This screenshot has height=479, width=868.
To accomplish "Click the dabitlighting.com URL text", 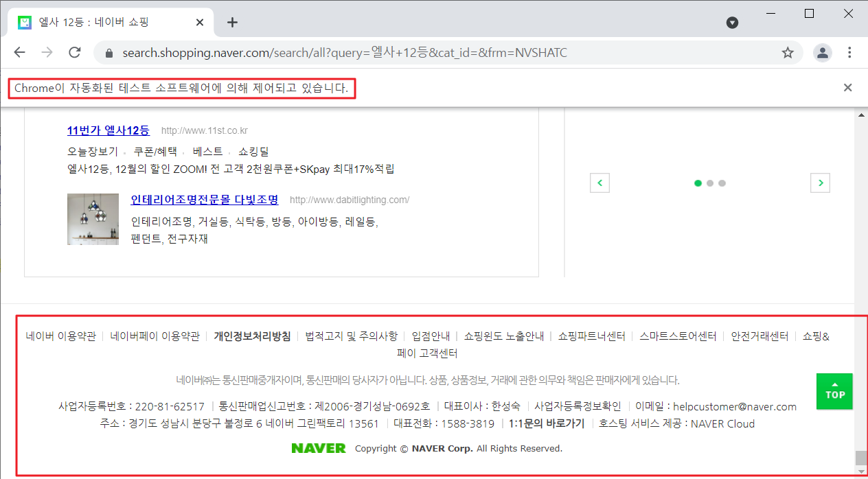I will (350, 200).
